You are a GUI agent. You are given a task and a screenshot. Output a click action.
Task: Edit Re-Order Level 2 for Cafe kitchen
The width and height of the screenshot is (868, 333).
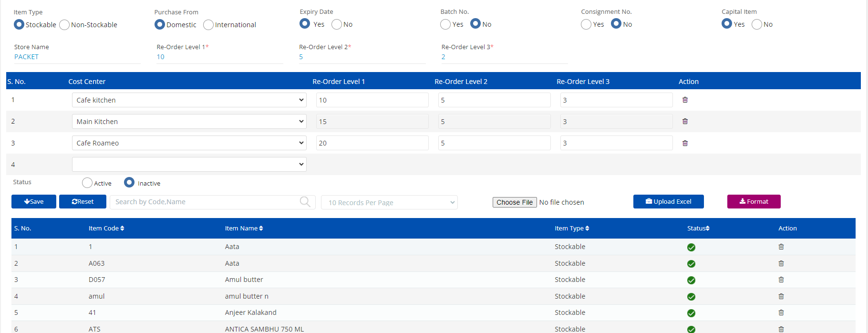click(495, 100)
